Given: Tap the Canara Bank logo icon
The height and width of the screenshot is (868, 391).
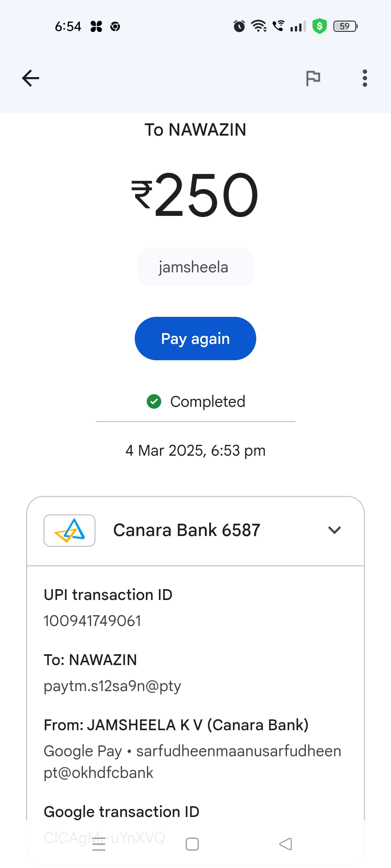Looking at the screenshot, I should point(70,530).
